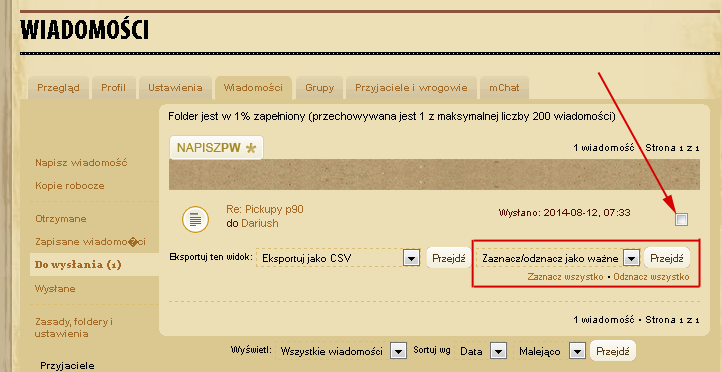Expand the Malejąco sort order dropdown
Image resolution: width=722 pixels, height=372 pixels.
point(549,352)
